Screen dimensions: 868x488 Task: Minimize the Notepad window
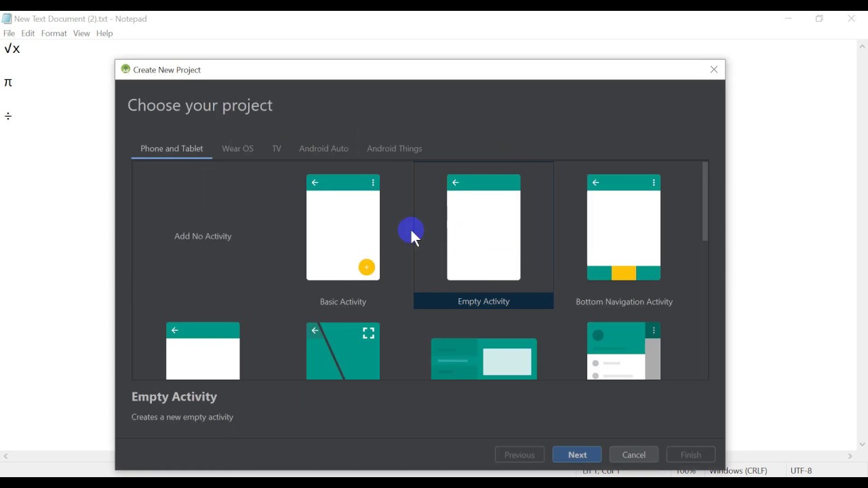coord(789,19)
